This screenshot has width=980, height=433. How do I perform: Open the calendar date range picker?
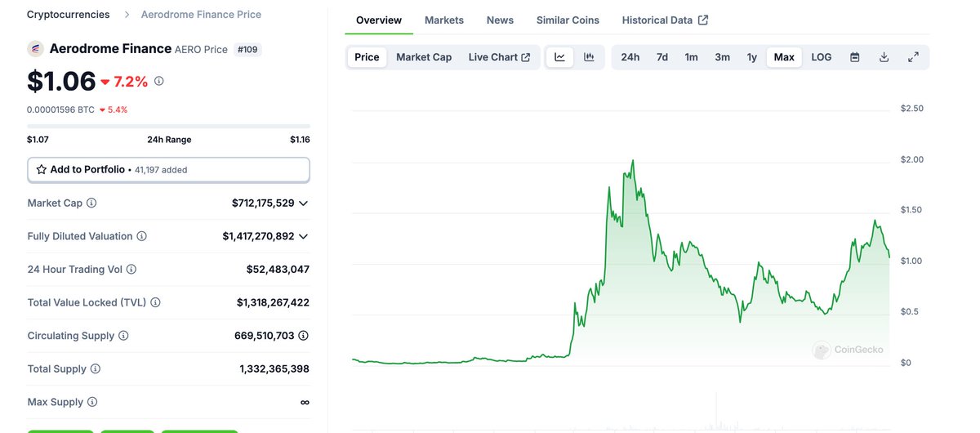point(855,57)
